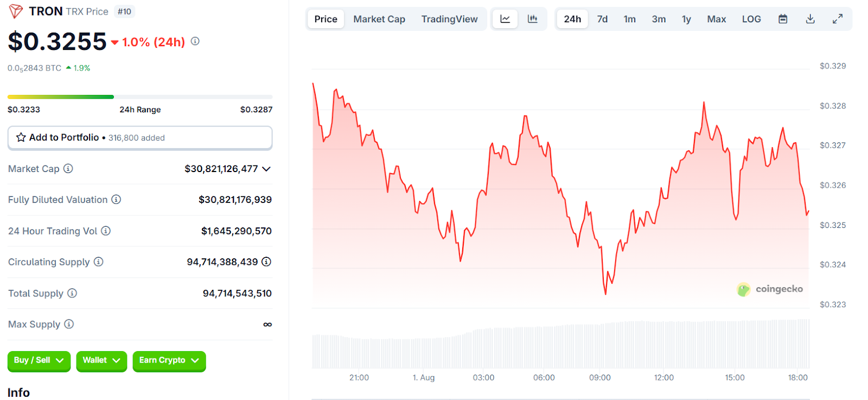The width and height of the screenshot is (868, 400).
Task: Select the Max time range
Action: click(716, 19)
